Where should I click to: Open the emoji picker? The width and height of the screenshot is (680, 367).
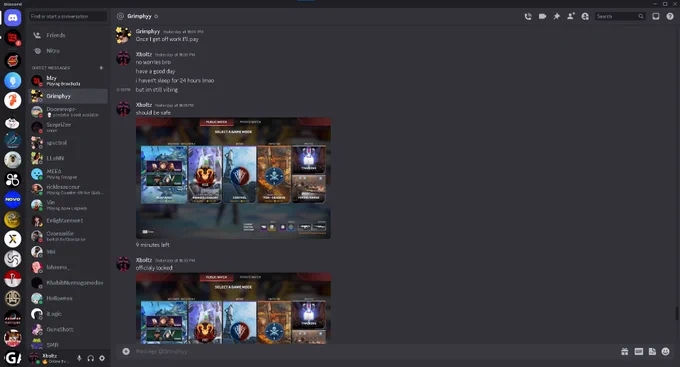coord(666,351)
